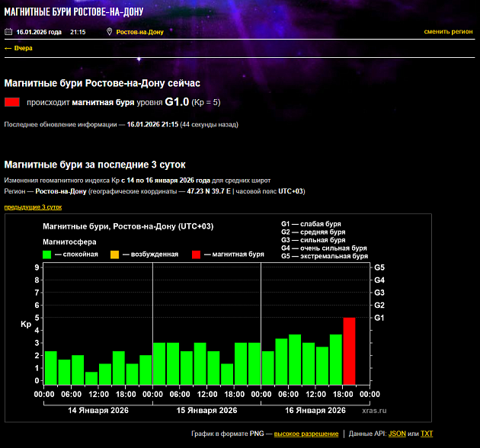
Task: Click the red storm level indicator square
Action: [11, 102]
